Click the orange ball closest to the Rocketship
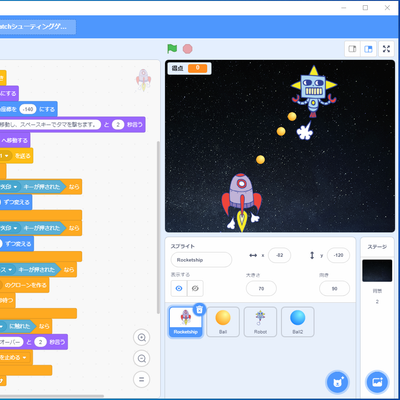This screenshot has width=400, height=400. coord(260,160)
